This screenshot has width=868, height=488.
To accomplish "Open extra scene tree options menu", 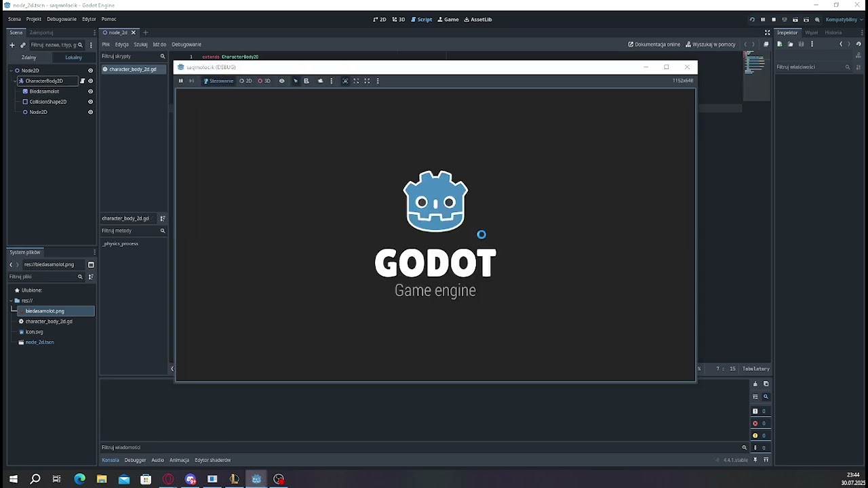I will [x=91, y=45].
